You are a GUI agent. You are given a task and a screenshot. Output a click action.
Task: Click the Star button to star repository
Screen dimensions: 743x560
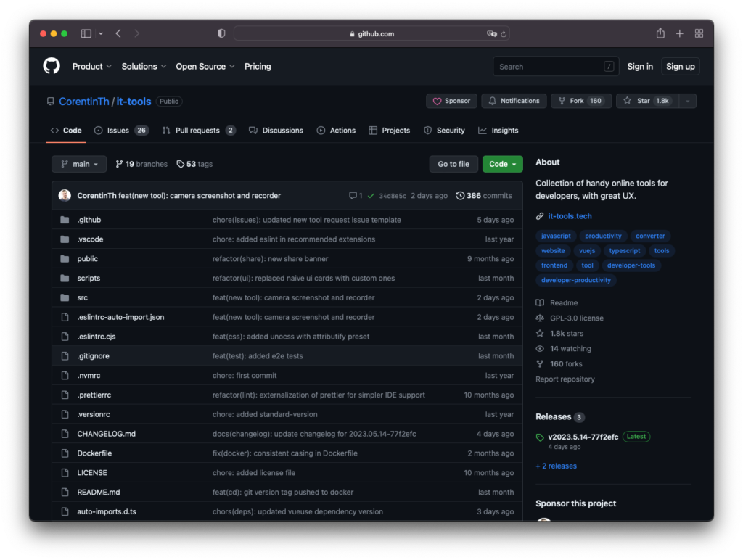(x=647, y=101)
